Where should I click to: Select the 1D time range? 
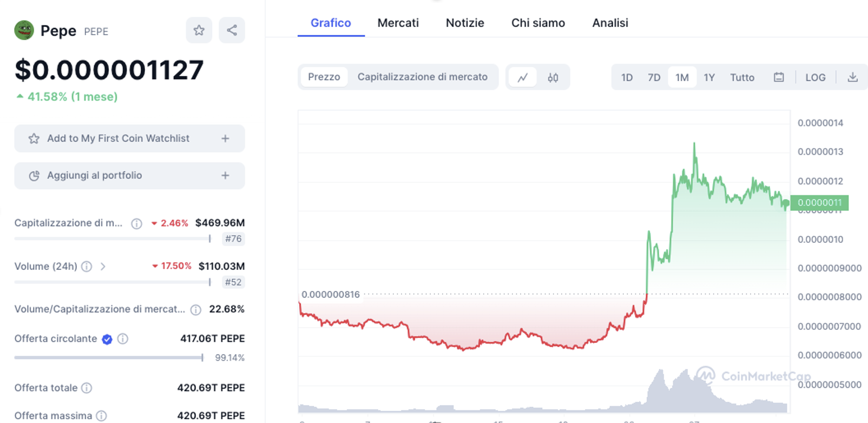coord(627,77)
